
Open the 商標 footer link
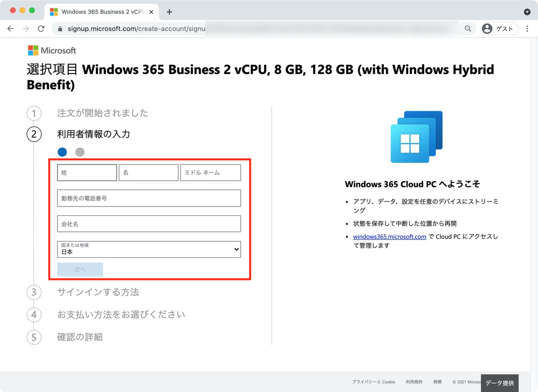tap(437, 382)
